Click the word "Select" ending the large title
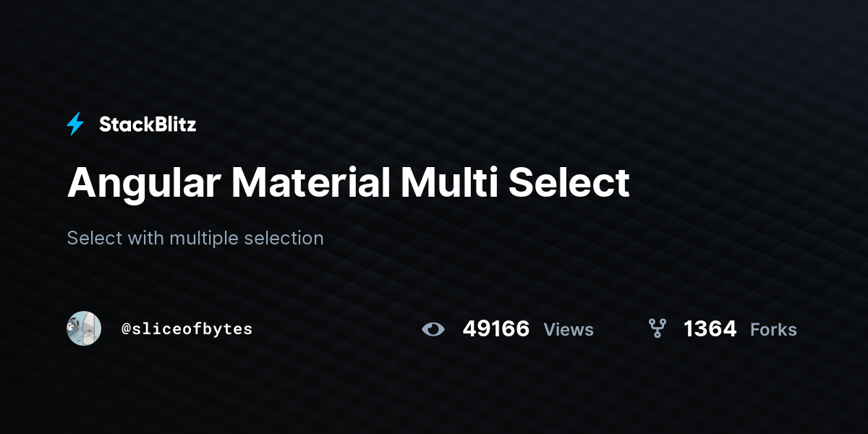 [x=569, y=183]
